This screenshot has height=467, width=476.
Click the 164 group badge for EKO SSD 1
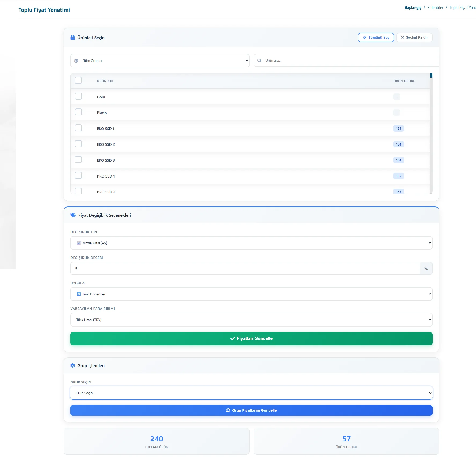pyautogui.click(x=398, y=128)
